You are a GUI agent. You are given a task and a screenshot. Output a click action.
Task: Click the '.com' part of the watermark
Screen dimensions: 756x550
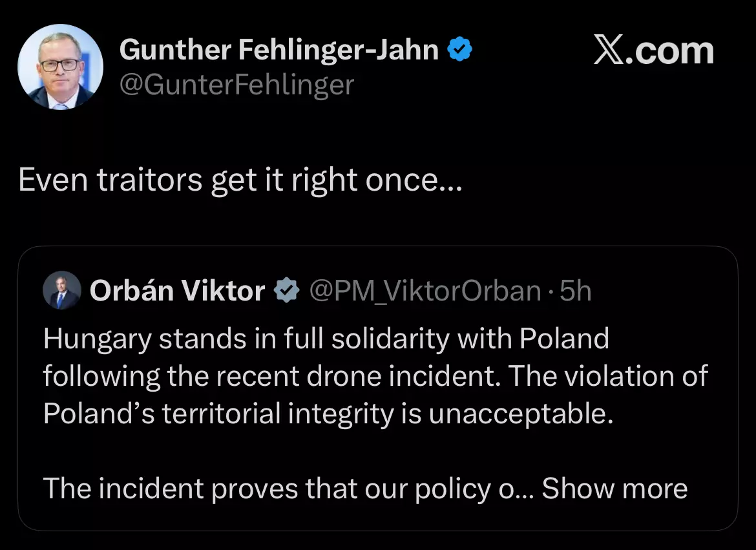669,52
